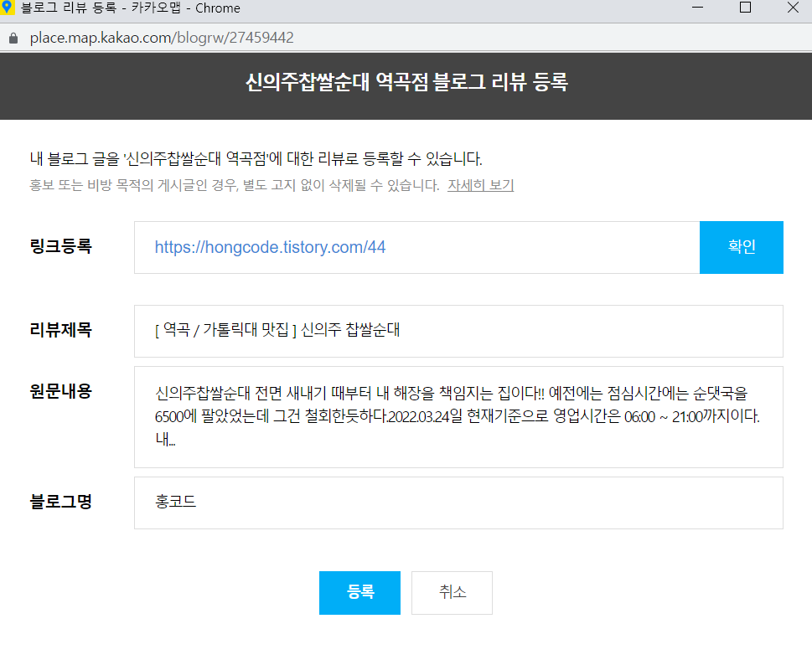Maximize the Chrome popup window
Image resolution: width=812 pixels, height=665 pixels.
click(x=745, y=8)
